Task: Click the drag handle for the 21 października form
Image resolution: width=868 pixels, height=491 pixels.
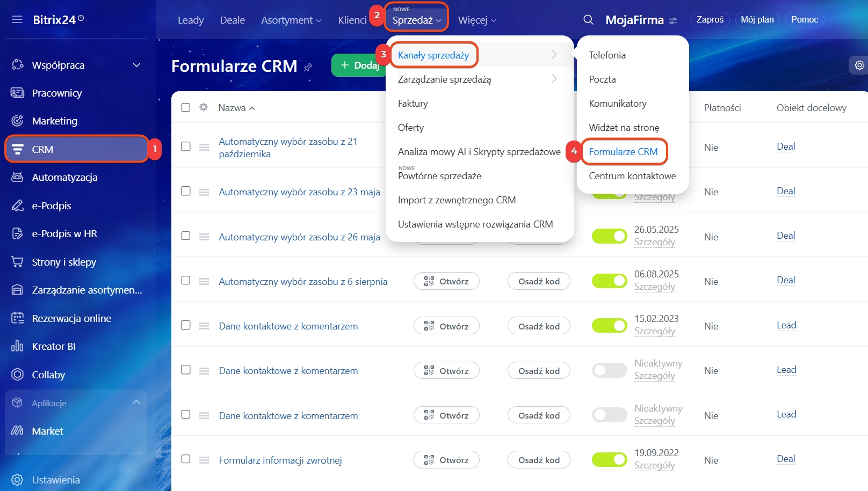Action: pyautogui.click(x=204, y=147)
